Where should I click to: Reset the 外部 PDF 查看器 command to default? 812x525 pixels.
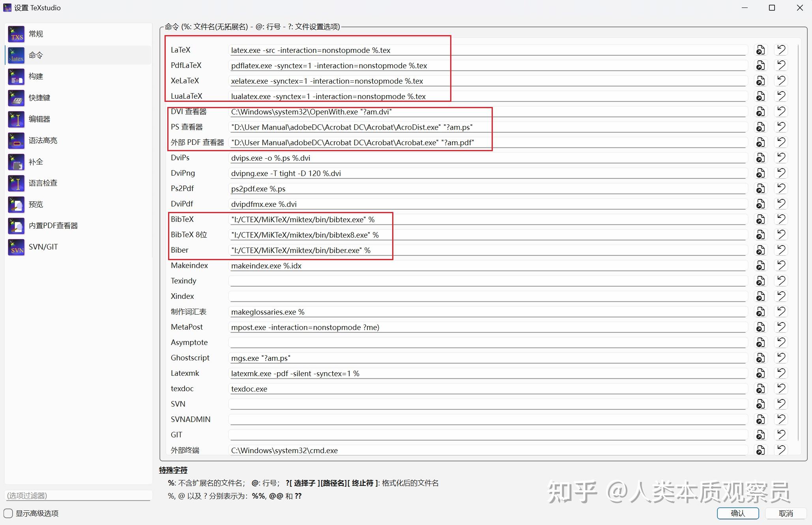coord(782,142)
